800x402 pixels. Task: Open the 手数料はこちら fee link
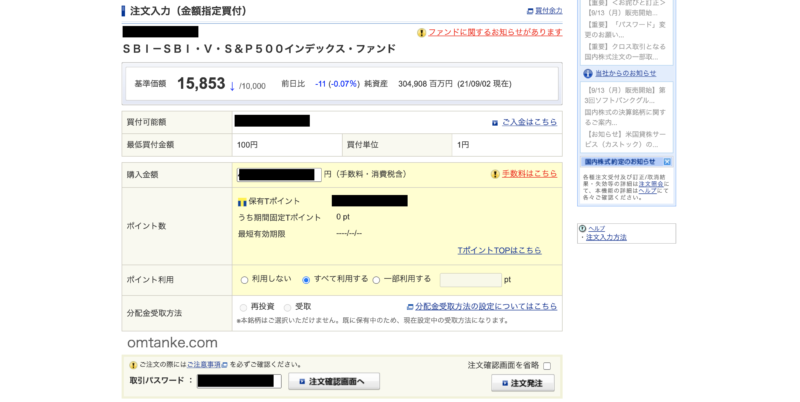(x=529, y=174)
